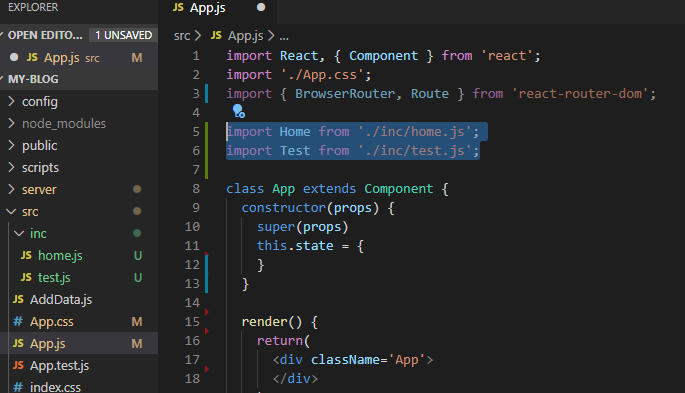This screenshot has width=685, height=393.
Task: Click green git added marker beside line 6
Action: tap(206, 150)
